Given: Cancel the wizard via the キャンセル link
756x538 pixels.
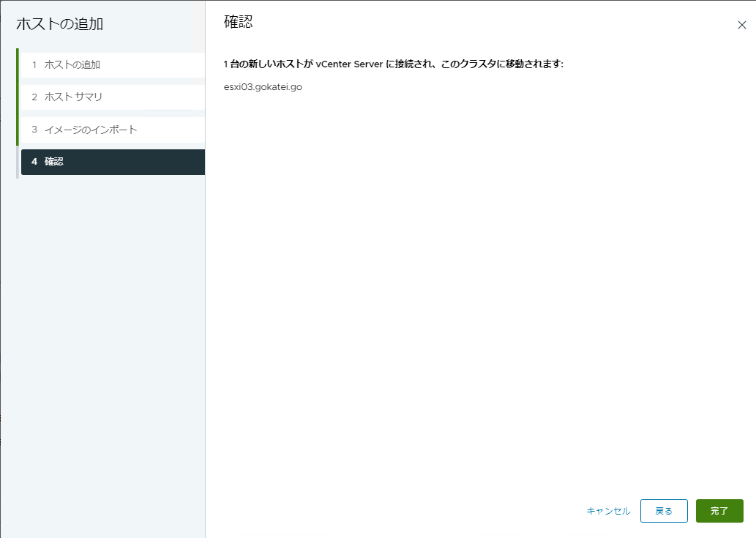Looking at the screenshot, I should point(607,511).
